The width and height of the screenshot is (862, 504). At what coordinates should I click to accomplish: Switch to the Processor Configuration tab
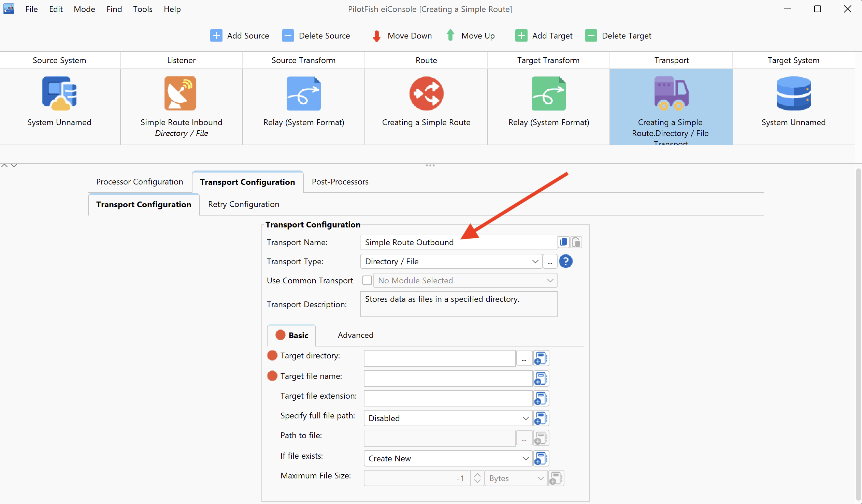click(140, 181)
